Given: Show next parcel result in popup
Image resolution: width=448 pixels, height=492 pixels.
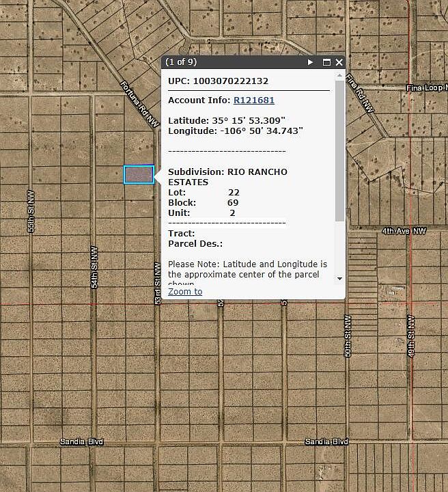Looking at the screenshot, I should point(310,62).
